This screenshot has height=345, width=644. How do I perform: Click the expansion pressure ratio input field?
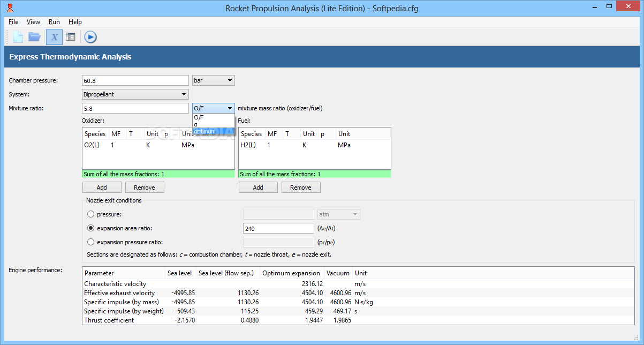(278, 242)
